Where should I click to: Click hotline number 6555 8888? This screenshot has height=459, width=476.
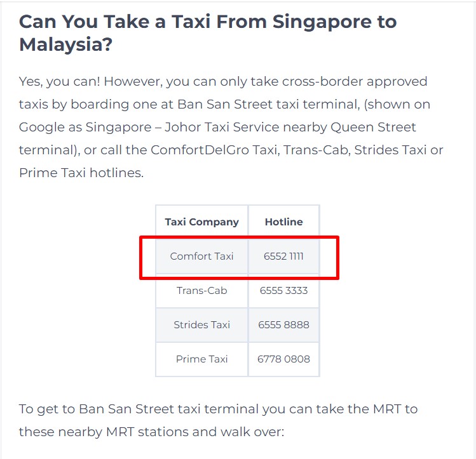pyautogui.click(x=284, y=324)
